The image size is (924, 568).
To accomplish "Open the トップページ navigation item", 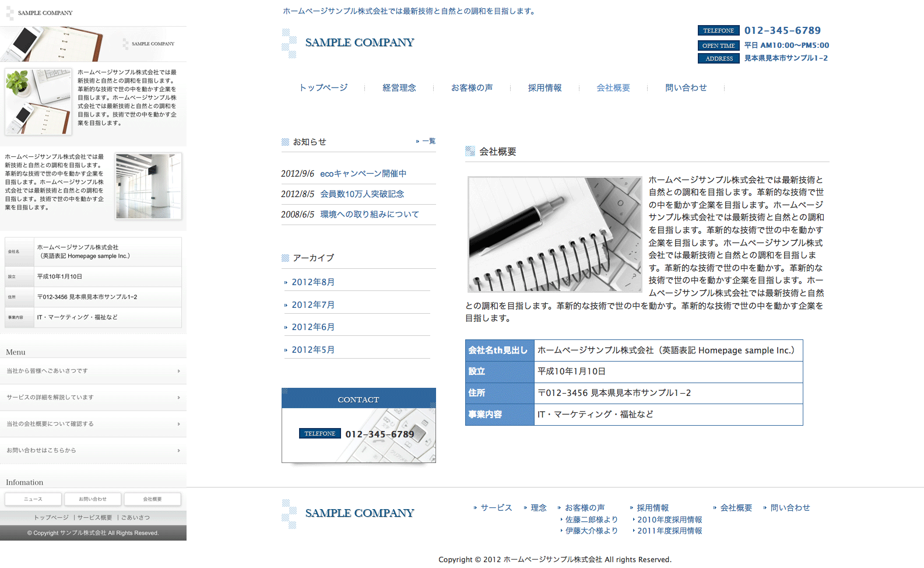I will [323, 88].
